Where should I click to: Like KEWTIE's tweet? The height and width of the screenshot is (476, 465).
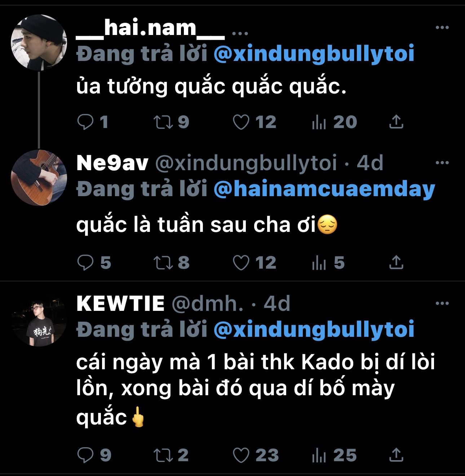[241, 455]
